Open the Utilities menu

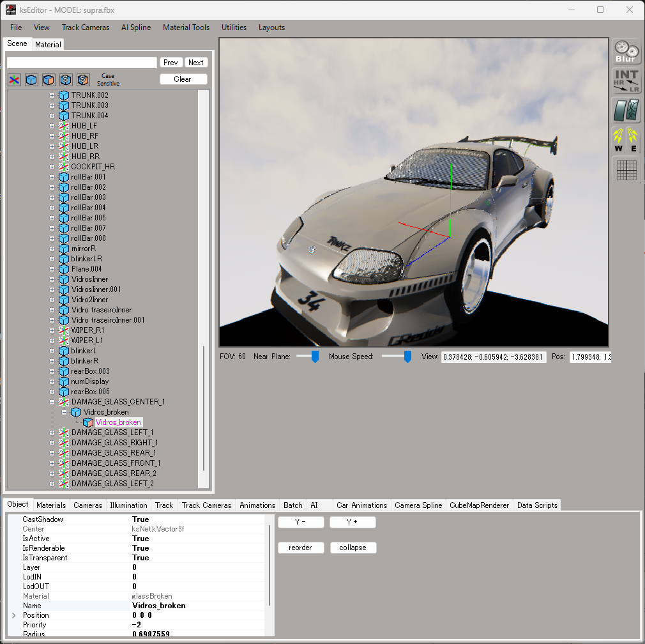pyautogui.click(x=234, y=27)
